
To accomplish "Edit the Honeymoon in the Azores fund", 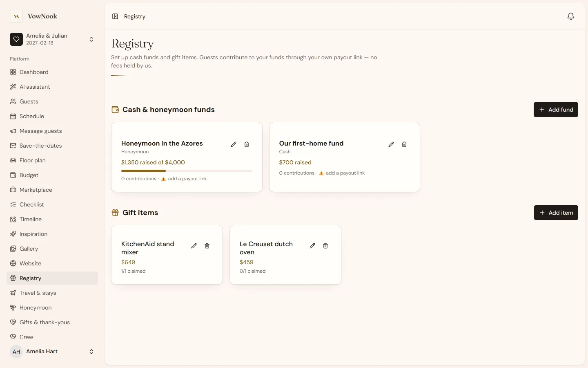I will [234, 144].
